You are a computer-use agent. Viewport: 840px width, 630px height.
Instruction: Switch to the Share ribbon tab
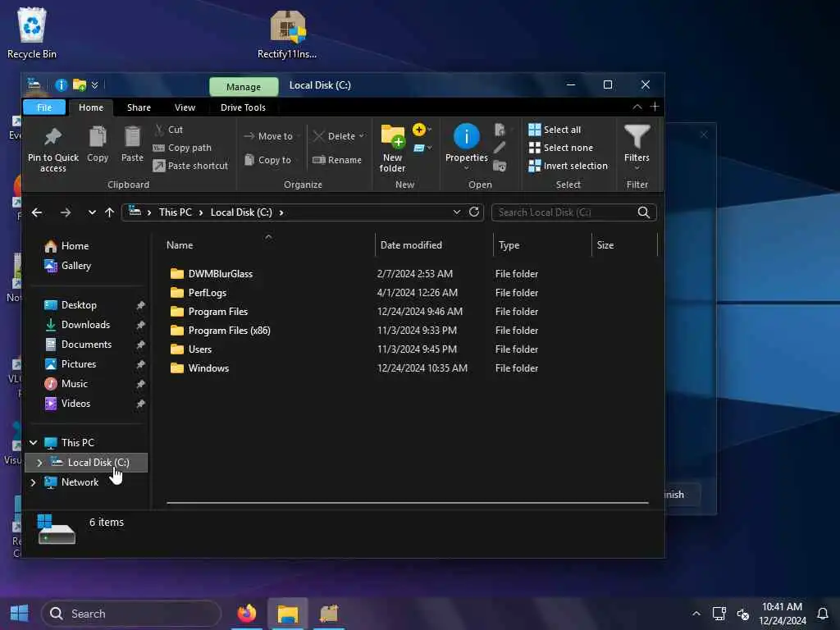pos(139,107)
